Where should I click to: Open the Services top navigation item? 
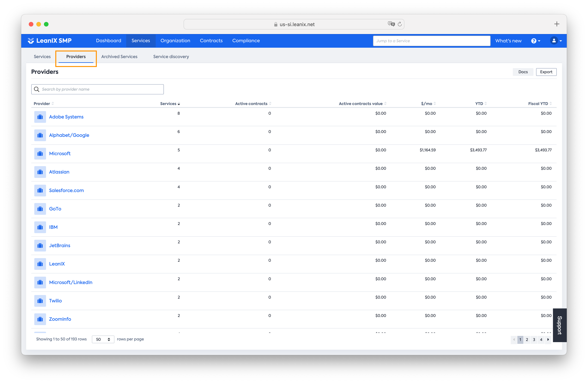[141, 41]
